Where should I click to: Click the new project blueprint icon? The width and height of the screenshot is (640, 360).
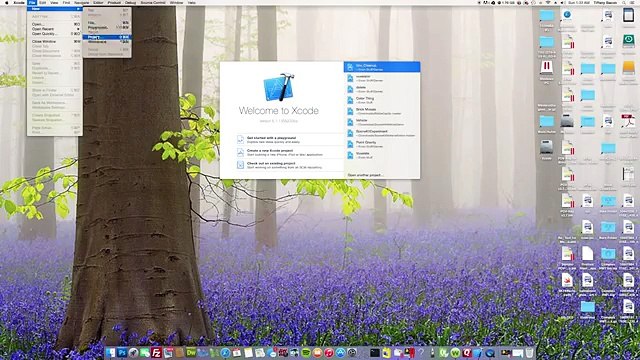[x=240, y=152]
